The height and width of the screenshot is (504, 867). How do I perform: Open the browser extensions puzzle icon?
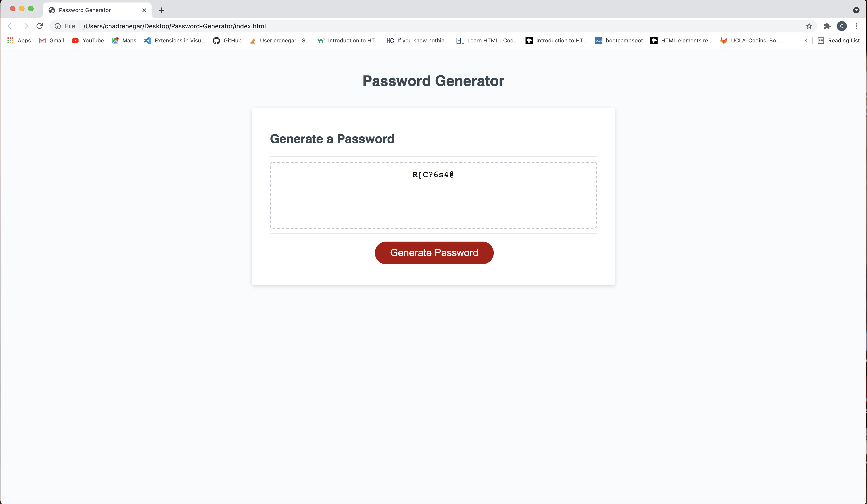828,26
